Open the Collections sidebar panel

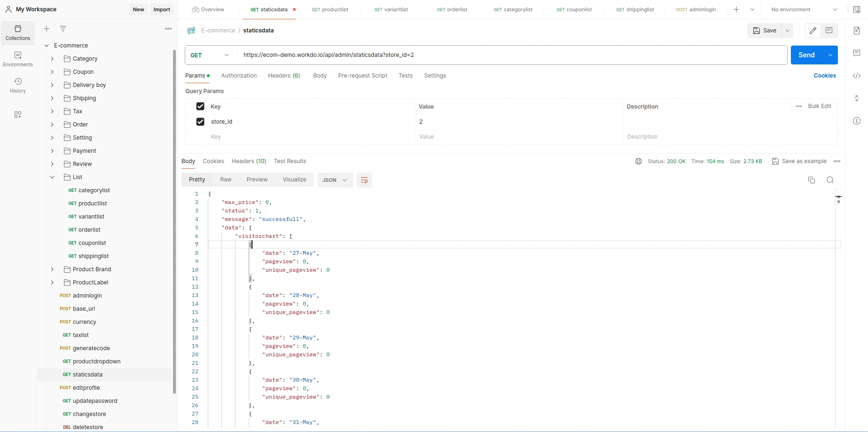(17, 33)
